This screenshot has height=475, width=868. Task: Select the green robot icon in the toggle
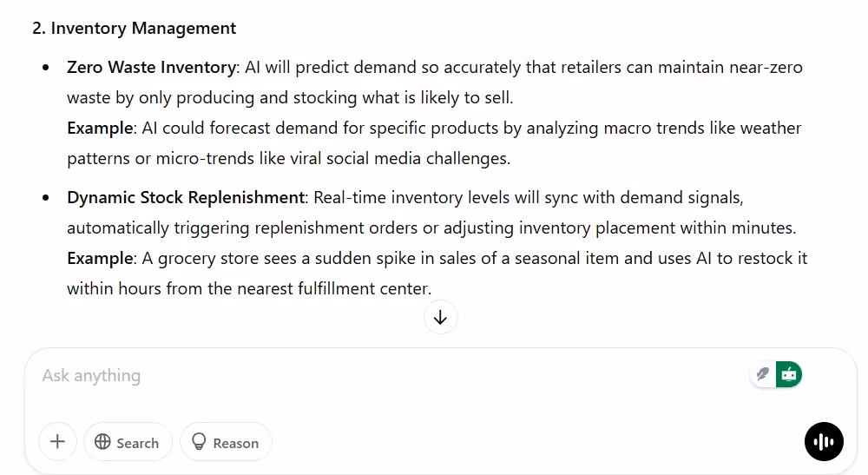(788, 374)
